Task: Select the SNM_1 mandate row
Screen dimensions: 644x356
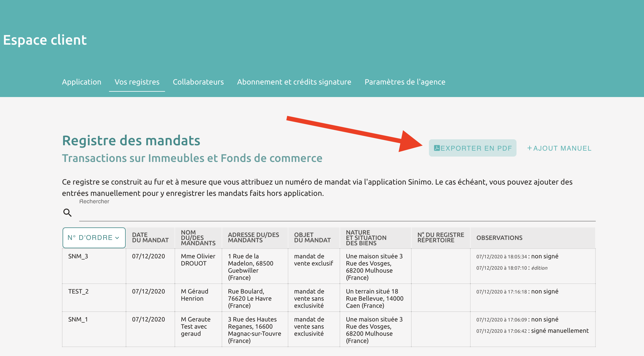Action: point(78,319)
